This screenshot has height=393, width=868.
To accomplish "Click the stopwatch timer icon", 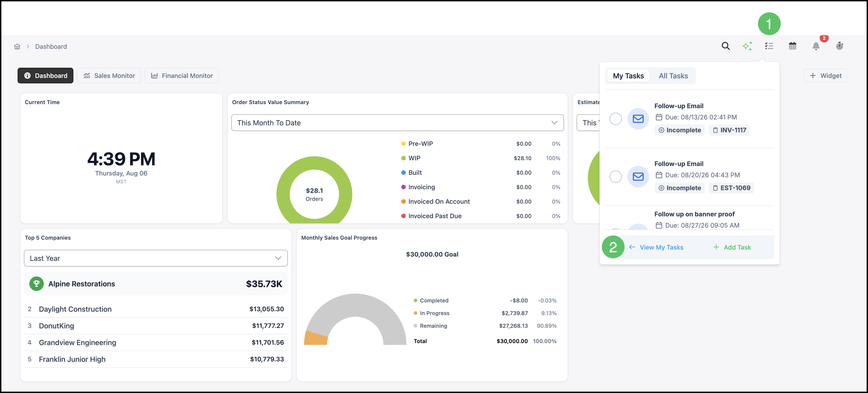I will click(839, 46).
